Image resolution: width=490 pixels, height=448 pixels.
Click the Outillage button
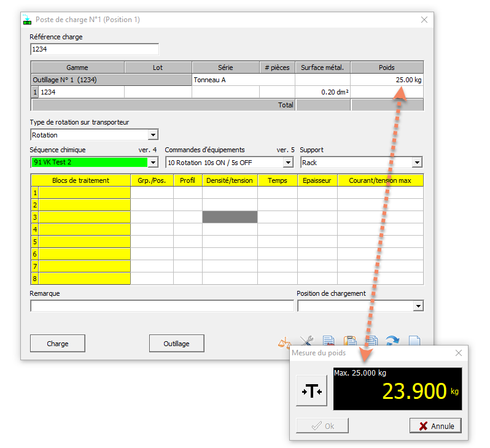[x=176, y=344]
